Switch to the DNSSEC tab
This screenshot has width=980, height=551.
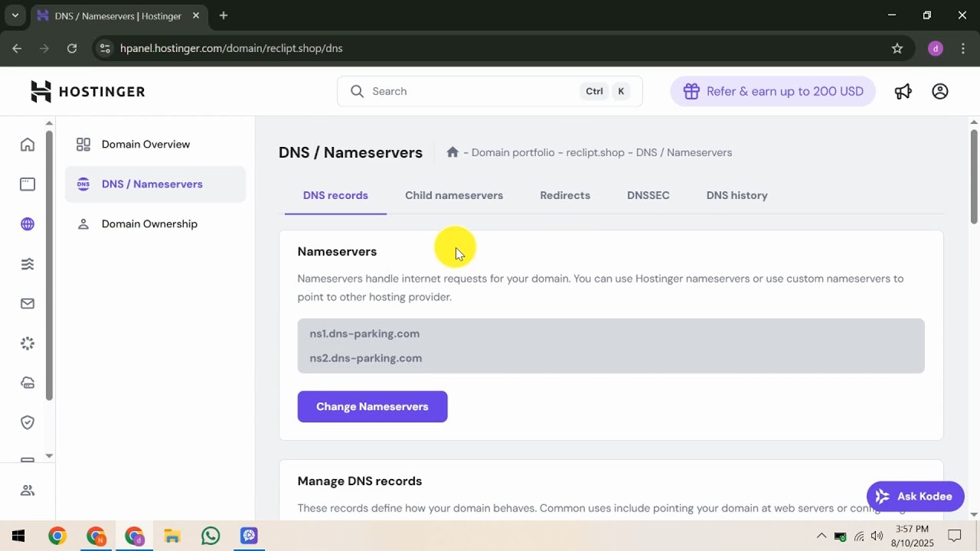pos(648,196)
